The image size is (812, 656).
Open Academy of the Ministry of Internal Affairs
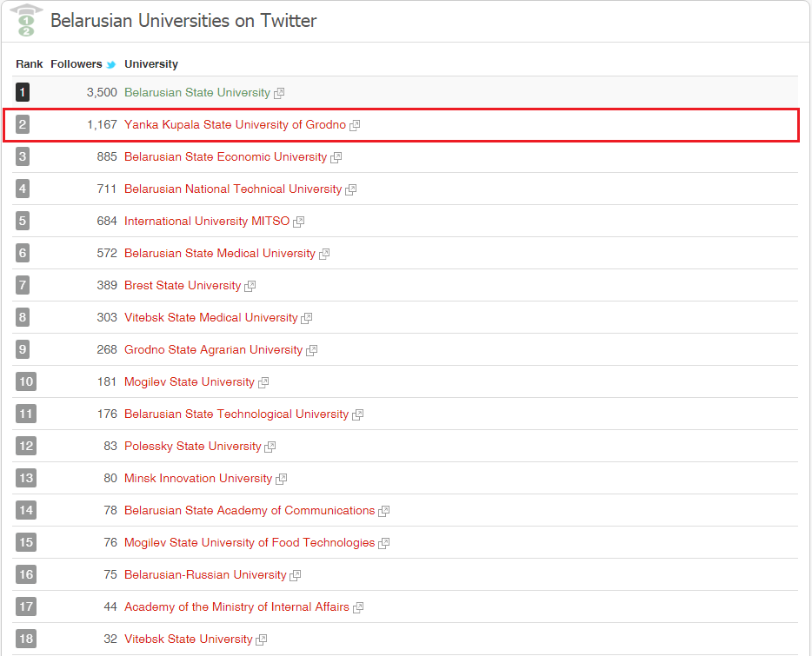tap(236, 606)
